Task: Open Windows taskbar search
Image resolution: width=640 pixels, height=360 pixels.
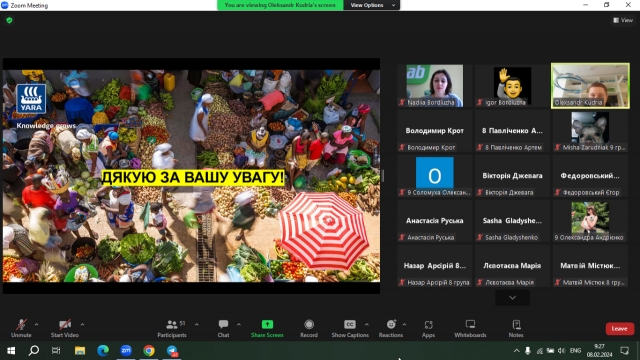Action: [x=34, y=351]
